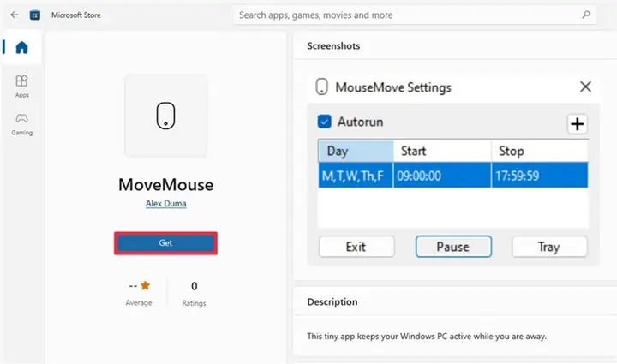Click the MoveMouse app title
This screenshot has width=617, height=364.
coord(165,185)
